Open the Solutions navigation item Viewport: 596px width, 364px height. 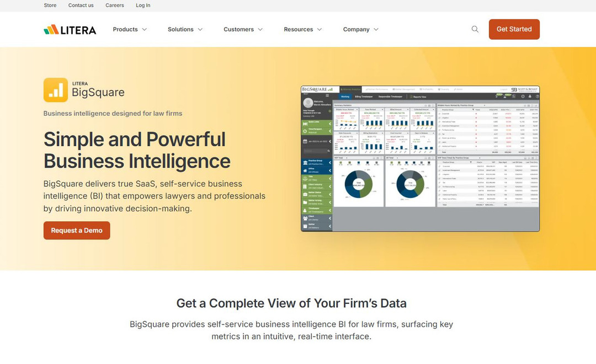(x=180, y=29)
